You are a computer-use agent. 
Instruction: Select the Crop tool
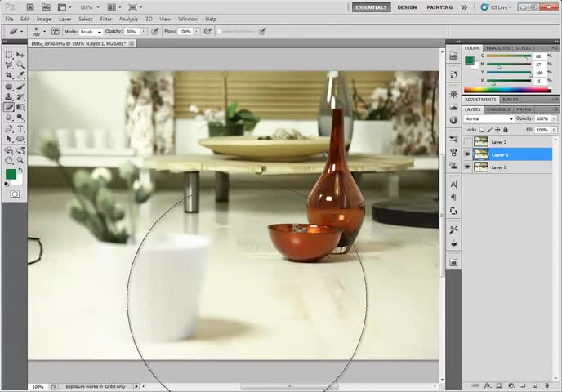(9, 75)
